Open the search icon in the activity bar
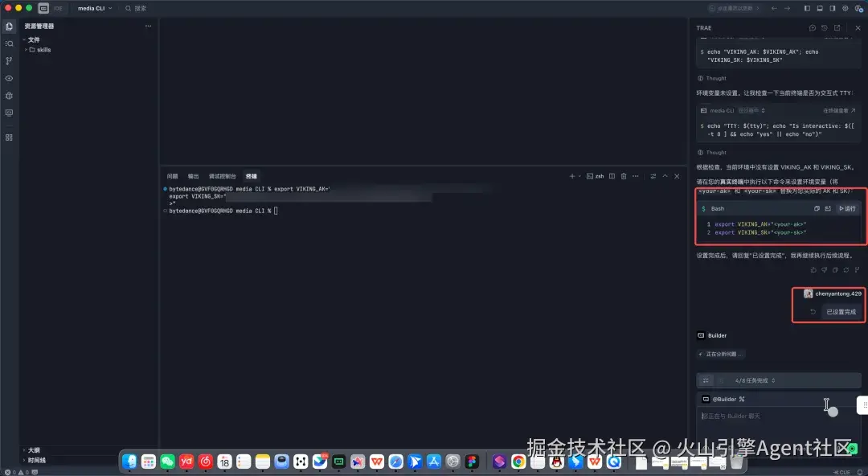 tap(9, 43)
